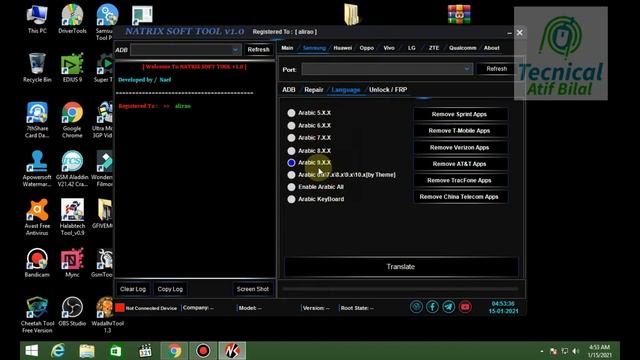Image resolution: width=640 pixels, height=360 pixels.
Task: Open Bandicam recorder in taskbar
Action: pyautogui.click(x=203, y=351)
